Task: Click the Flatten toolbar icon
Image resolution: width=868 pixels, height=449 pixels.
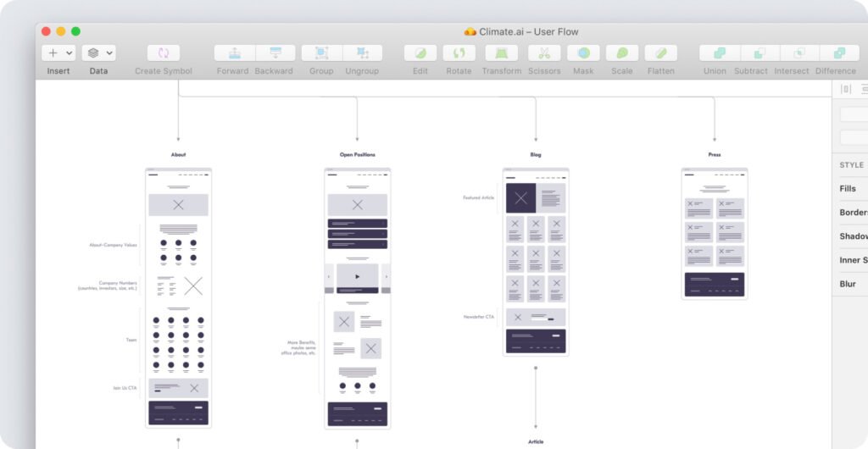Action: (661, 53)
